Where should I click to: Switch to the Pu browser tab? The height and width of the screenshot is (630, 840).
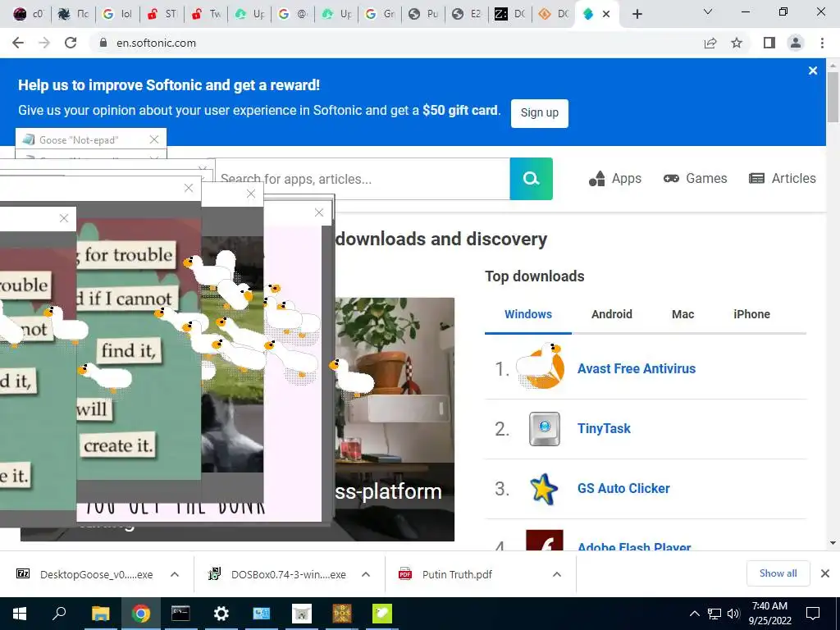tap(422, 14)
